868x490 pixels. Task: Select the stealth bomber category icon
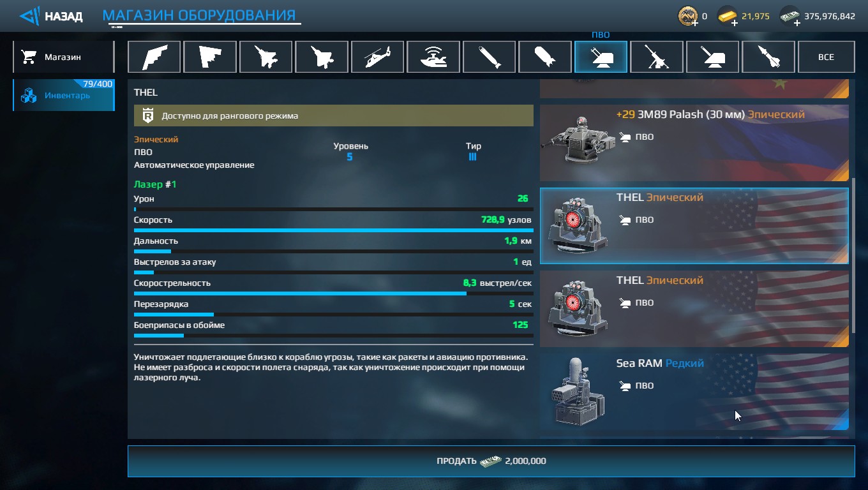(x=154, y=57)
